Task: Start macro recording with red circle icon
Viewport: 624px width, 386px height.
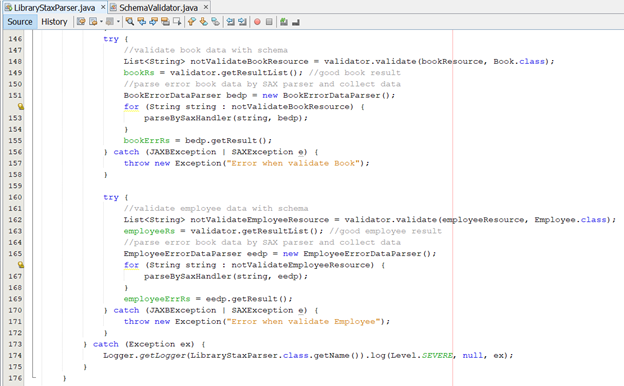Action: [x=257, y=22]
